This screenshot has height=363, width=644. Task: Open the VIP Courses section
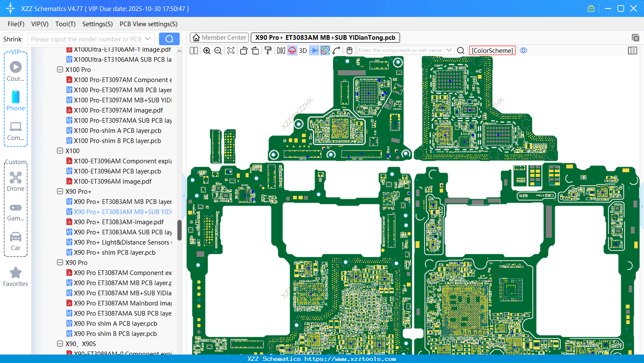pyautogui.click(x=16, y=71)
